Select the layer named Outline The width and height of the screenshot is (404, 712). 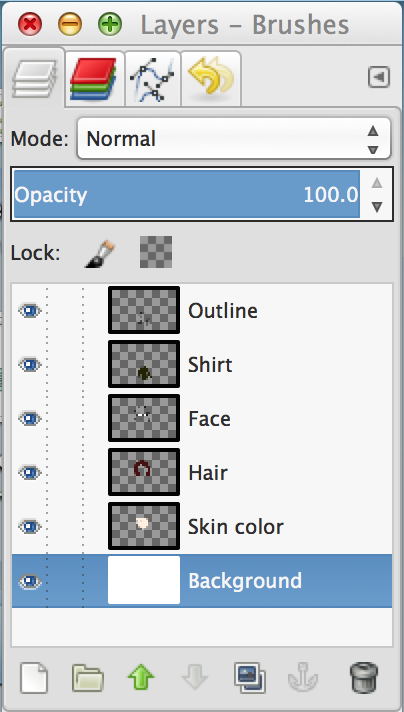(x=223, y=311)
